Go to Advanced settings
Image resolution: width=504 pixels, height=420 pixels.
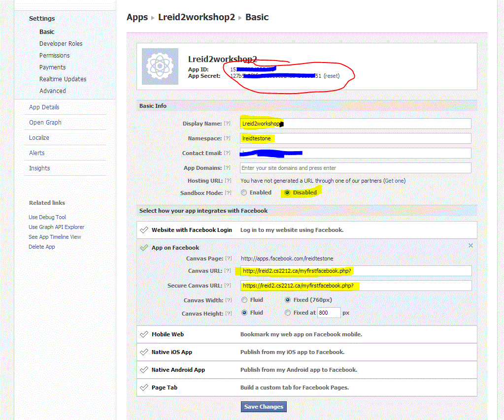(x=52, y=91)
